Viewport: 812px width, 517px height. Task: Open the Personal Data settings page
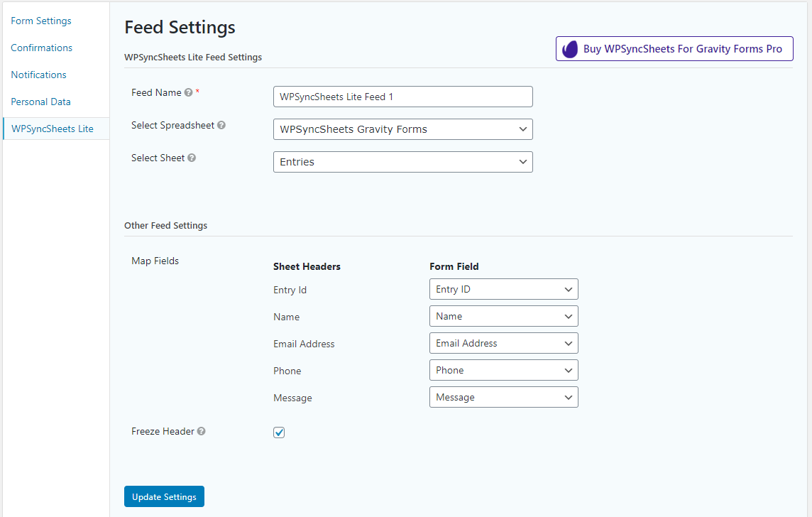pyautogui.click(x=41, y=102)
